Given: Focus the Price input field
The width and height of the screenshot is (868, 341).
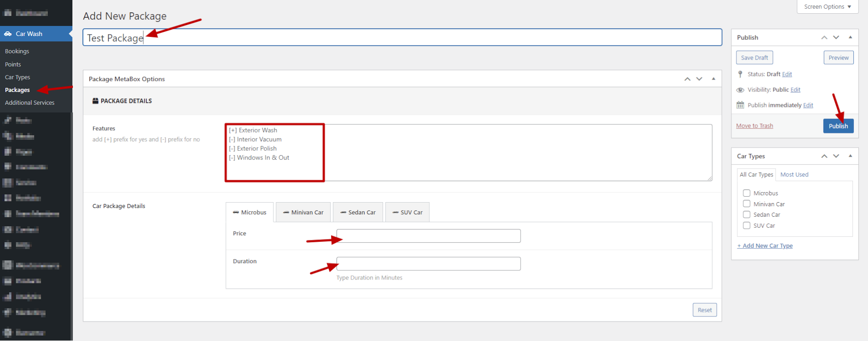Looking at the screenshot, I should coord(428,236).
